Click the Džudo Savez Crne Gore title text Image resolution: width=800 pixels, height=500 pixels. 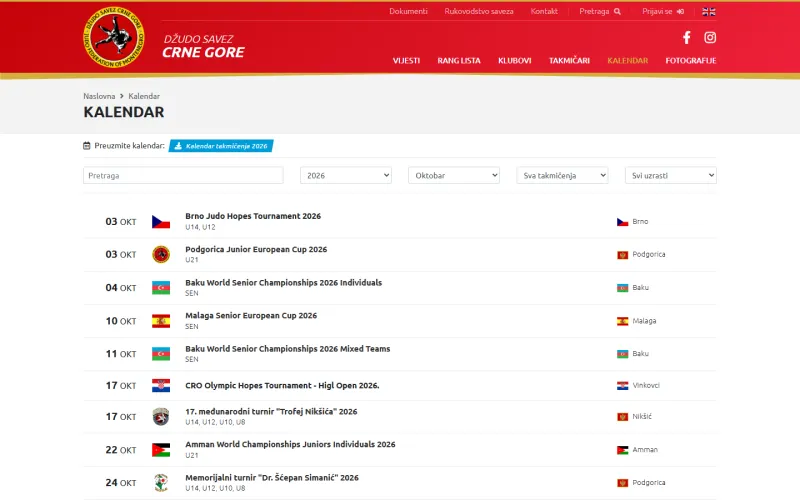[204, 46]
